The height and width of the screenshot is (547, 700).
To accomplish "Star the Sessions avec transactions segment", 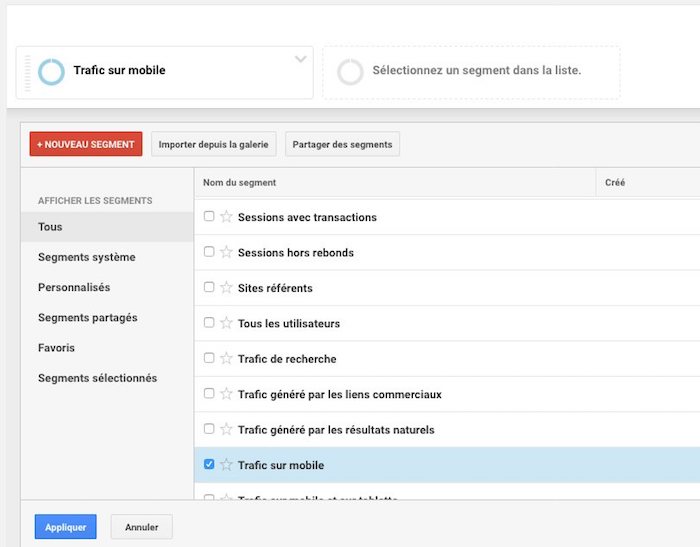I will point(226,217).
